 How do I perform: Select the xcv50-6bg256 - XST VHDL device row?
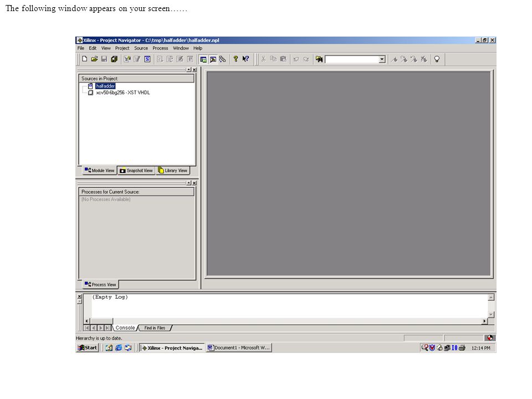pos(123,93)
